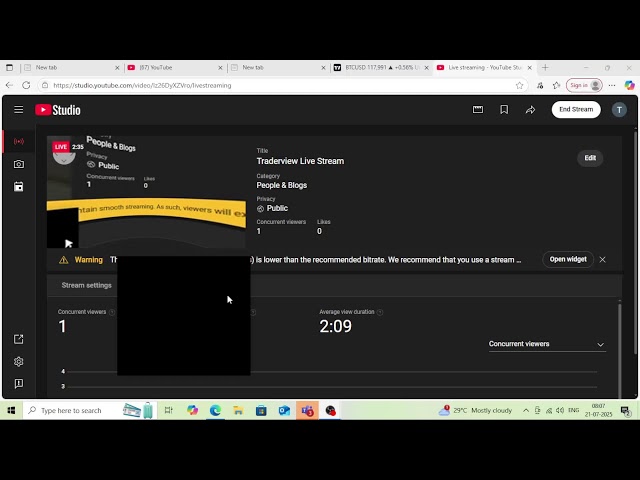Switch to the first New tab
Viewport: 640px width, 480px height.
pos(72,68)
